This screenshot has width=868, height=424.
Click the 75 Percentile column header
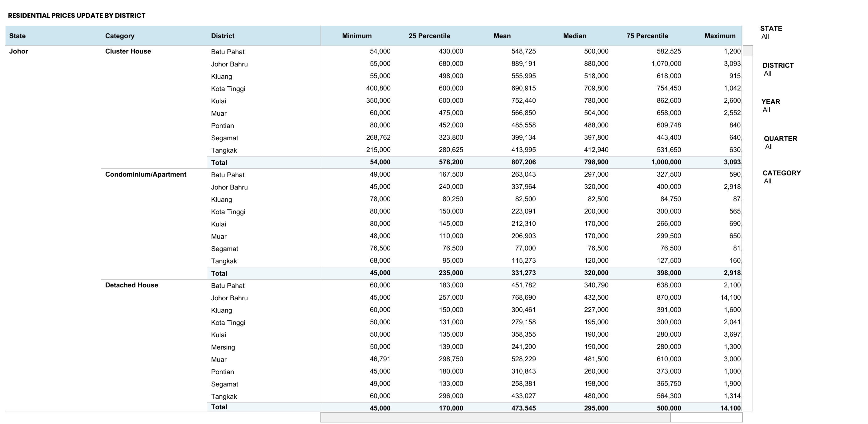click(x=647, y=36)
